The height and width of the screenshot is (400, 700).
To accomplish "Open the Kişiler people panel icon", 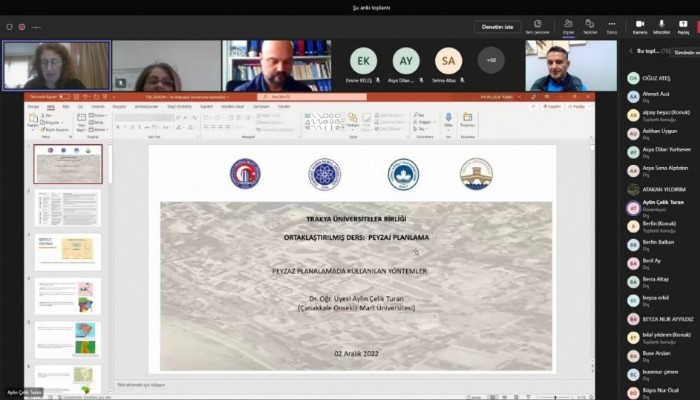I will [x=568, y=24].
